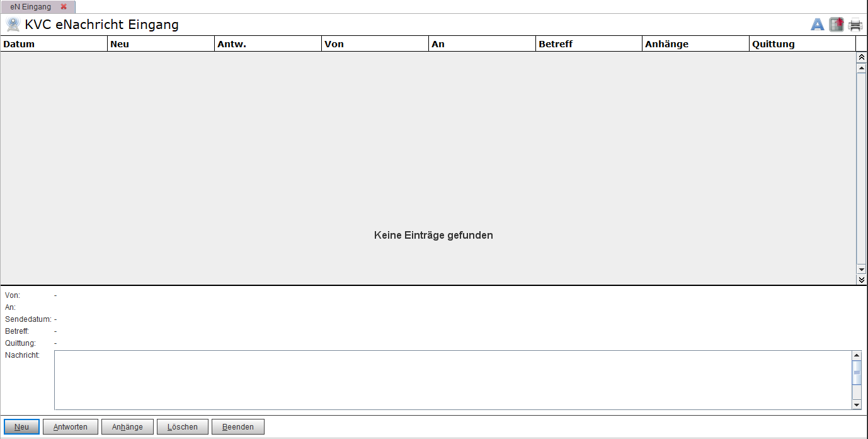The height and width of the screenshot is (439, 868).
Task: Click the Nachricht scrollbar up arrow
Action: click(x=857, y=356)
